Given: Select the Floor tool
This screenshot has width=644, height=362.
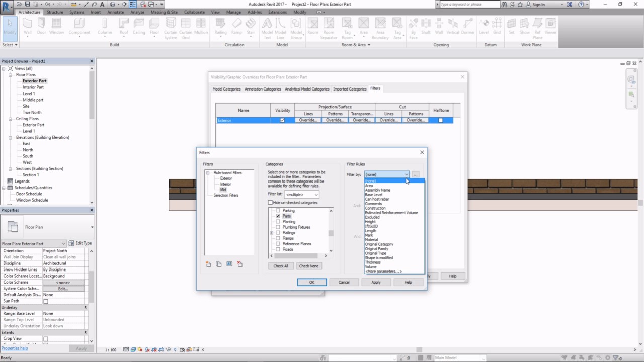Looking at the screenshot, I should coord(154,26).
